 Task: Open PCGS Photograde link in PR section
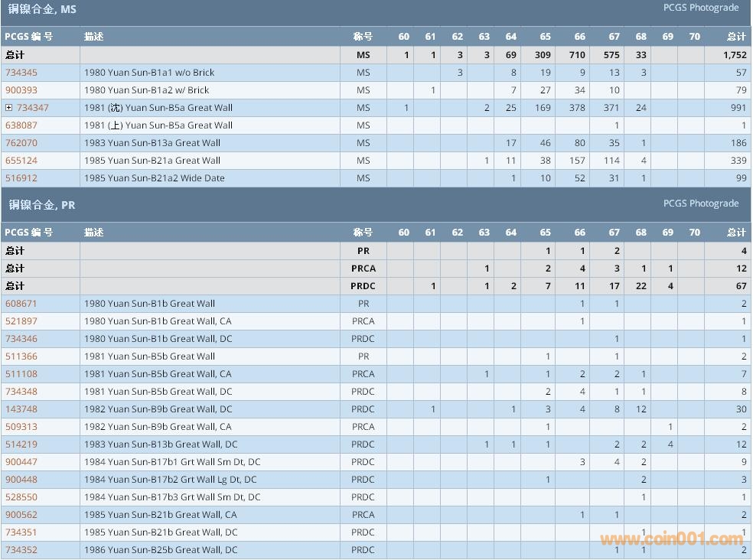pyautogui.click(x=700, y=203)
